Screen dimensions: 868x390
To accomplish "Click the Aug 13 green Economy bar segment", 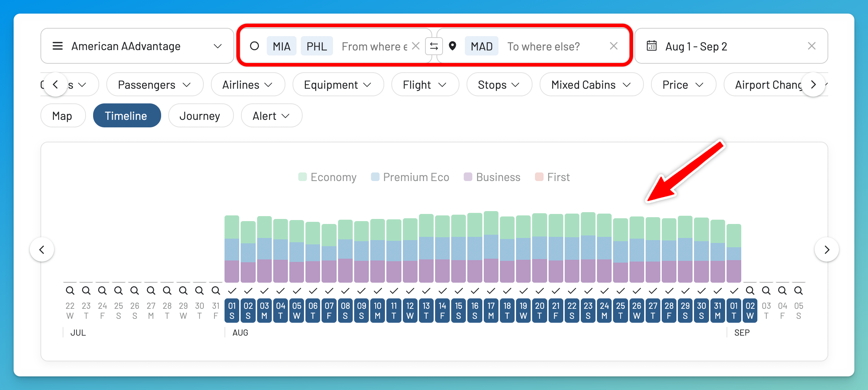I will [x=426, y=225].
